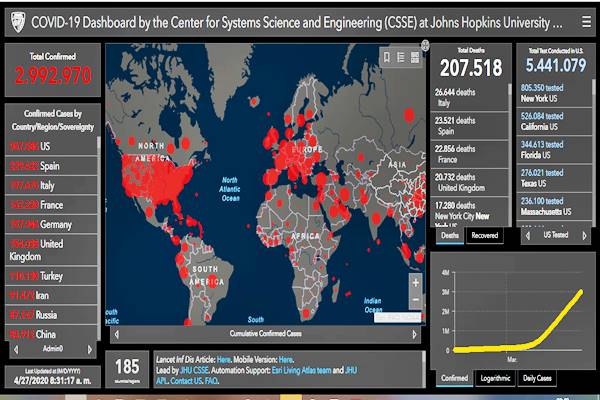This screenshot has width=600, height=400.
Task: Click the '236.100 tested Massachusetts US' entry
Action: 554,206
